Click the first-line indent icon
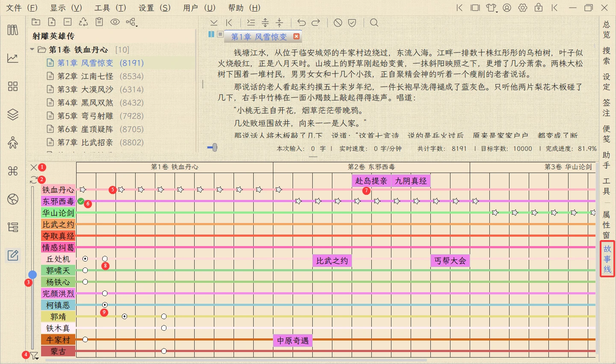This screenshot has height=364, width=616. click(x=251, y=23)
